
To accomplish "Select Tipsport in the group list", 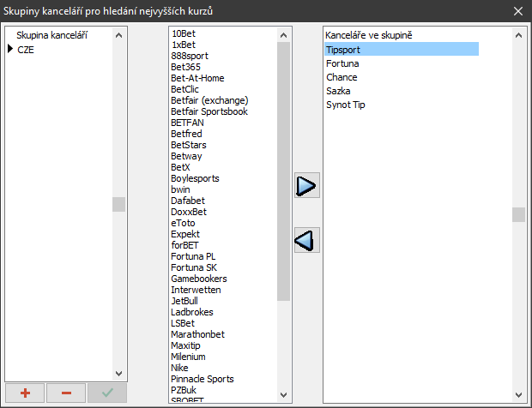I will coord(402,50).
